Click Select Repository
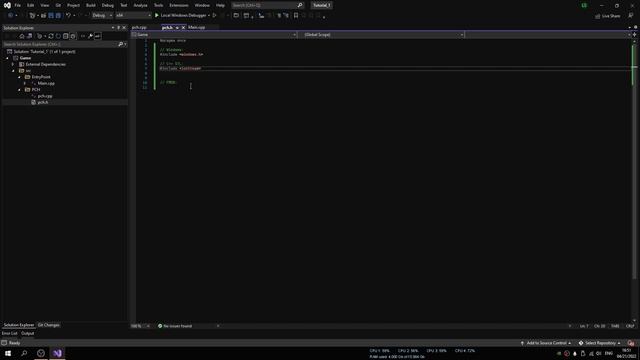Screen dimensions: 640x360 coord(599,343)
